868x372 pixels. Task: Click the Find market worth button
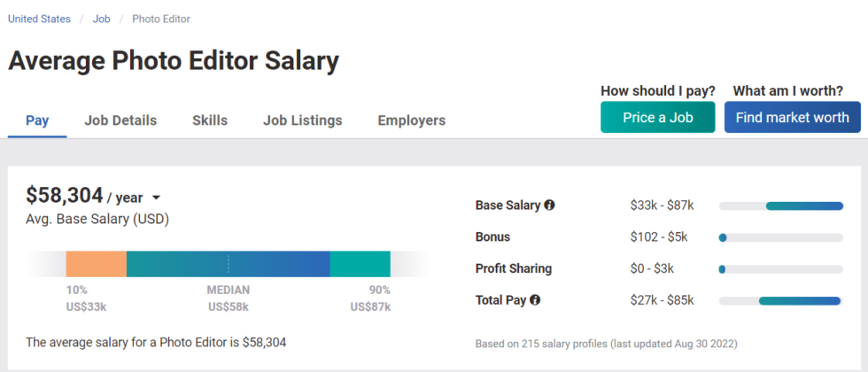tap(792, 117)
